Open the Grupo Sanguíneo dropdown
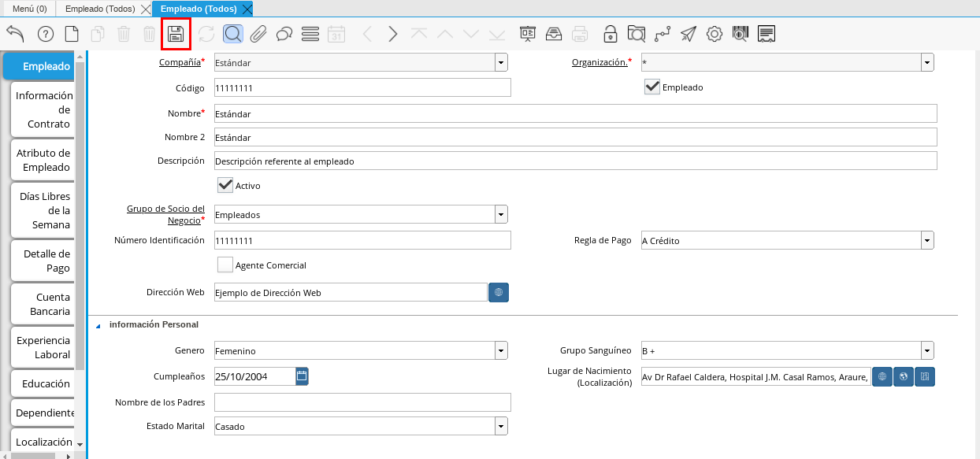980x459 pixels. pyautogui.click(x=927, y=350)
